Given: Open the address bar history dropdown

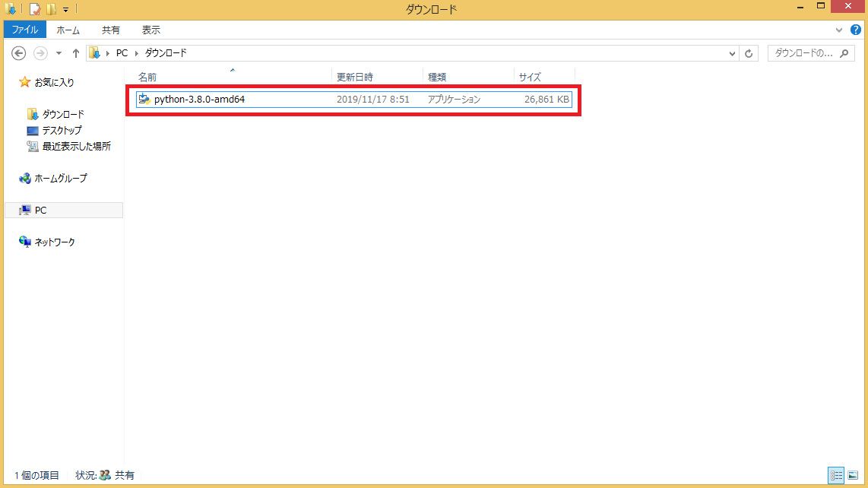Looking at the screenshot, I should [x=732, y=54].
